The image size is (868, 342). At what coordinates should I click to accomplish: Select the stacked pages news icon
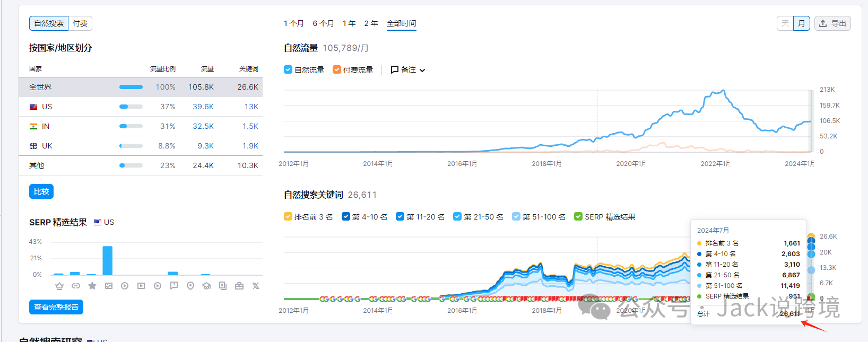(x=223, y=286)
